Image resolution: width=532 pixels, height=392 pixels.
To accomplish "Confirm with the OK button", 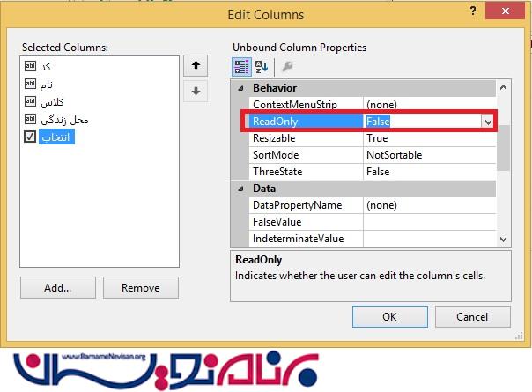I will coord(390,316).
